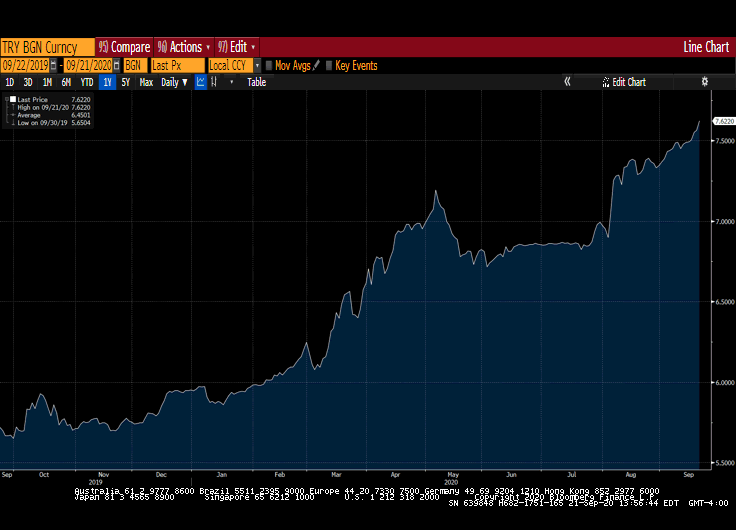The image size is (736, 530).
Task: Click the Edit Chart icon
Action: point(606,82)
